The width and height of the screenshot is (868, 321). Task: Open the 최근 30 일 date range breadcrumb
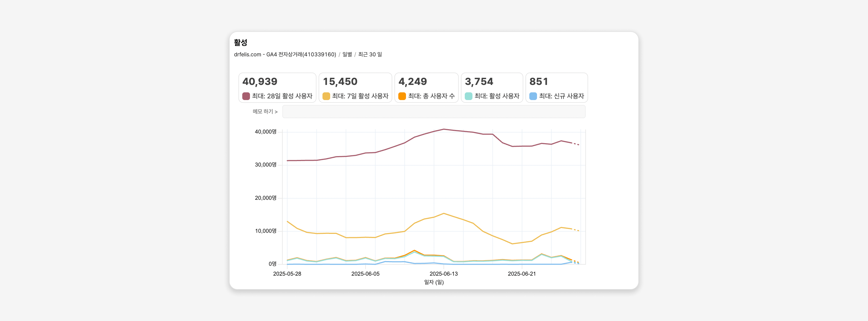[370, 54]
